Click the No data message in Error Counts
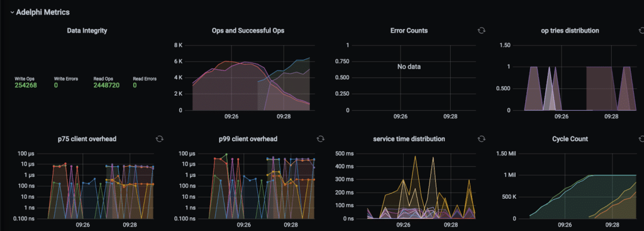Screen dimensions: 644x231 point(409,67)
